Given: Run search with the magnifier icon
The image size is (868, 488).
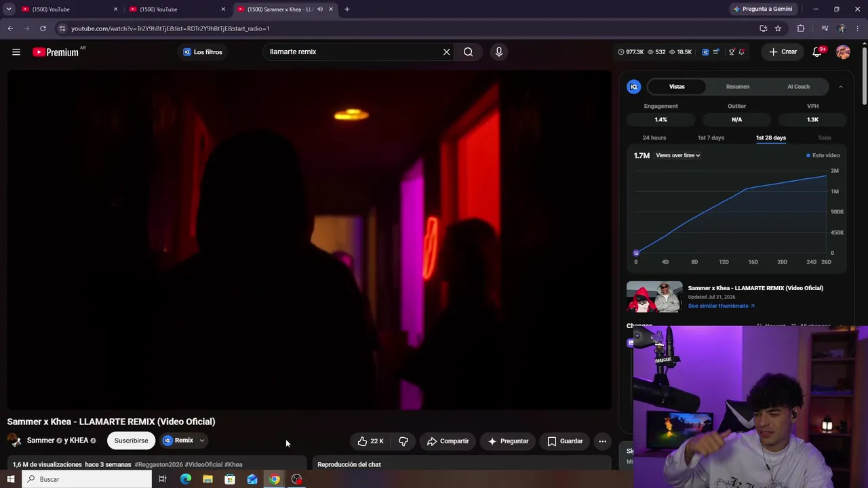Looking at the screenshot, I should pyautogui.click(x=468, y=52).
